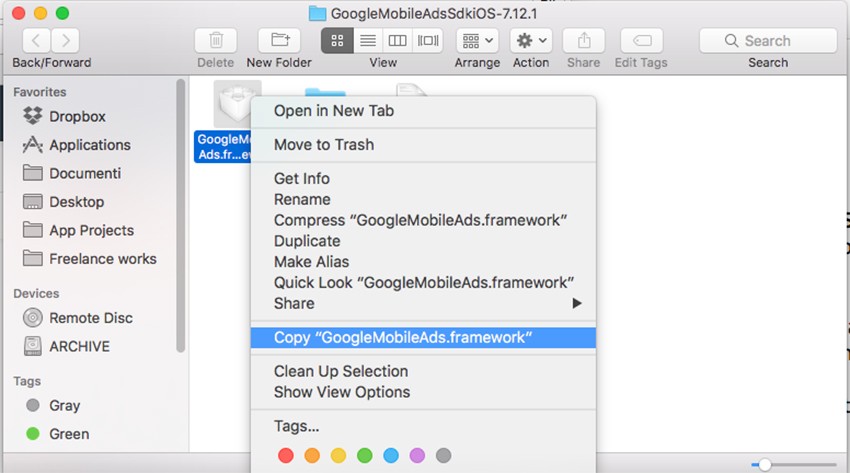Choose Copy "GoogleMobileAds.framework"

[x=423, y=338]
